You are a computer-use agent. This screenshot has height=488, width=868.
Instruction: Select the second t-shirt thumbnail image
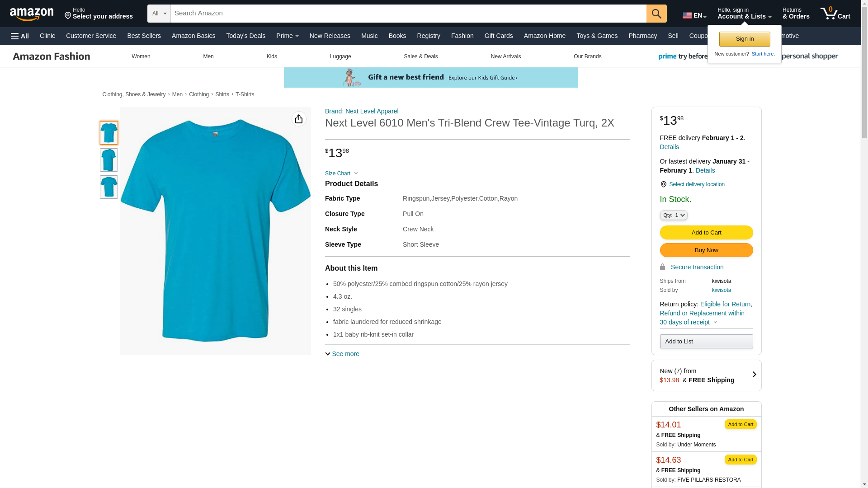109,160
